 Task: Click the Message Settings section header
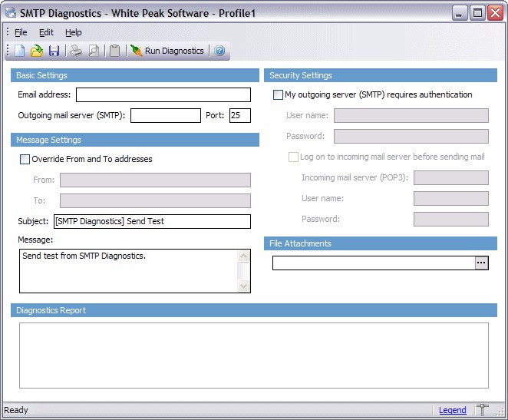[x=135, y=140]
